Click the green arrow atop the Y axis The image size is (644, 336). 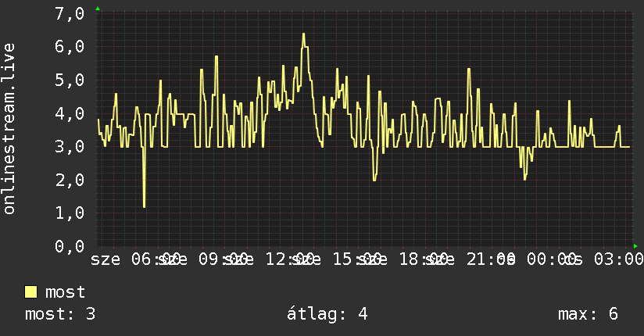pyautogui.click(x=98, y=9)
